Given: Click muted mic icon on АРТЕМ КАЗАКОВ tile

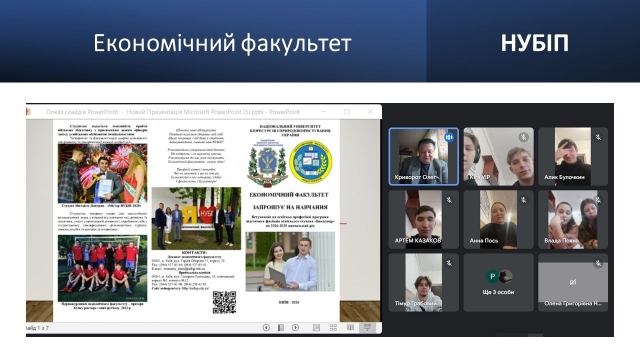Looking at the screenshot, I should (x=449, y=200).
